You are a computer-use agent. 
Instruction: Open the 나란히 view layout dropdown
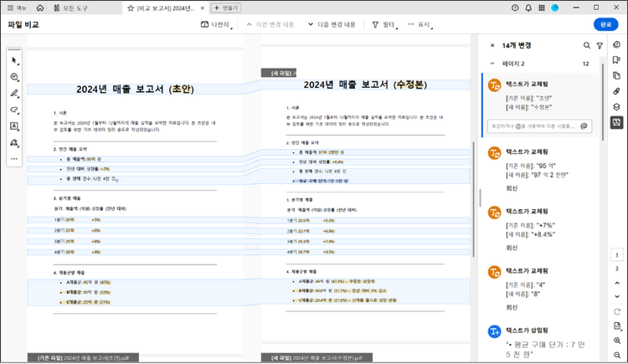[217, 25]
